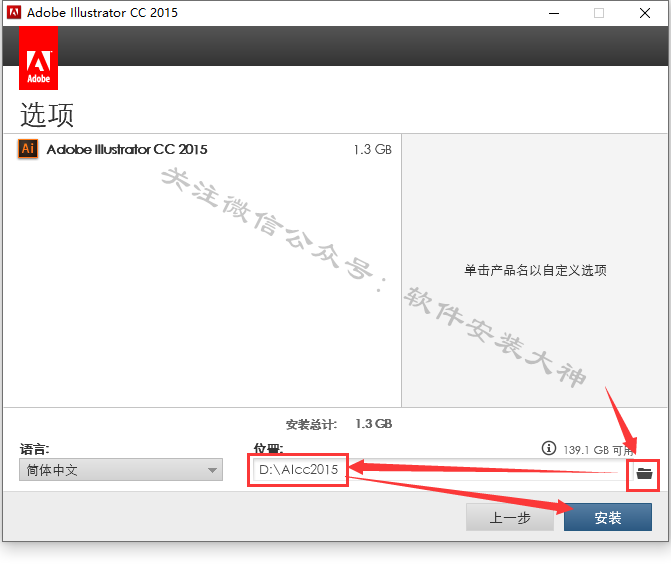Click the 安装总计 label
The image size is (671, 587).
point(311,424)
